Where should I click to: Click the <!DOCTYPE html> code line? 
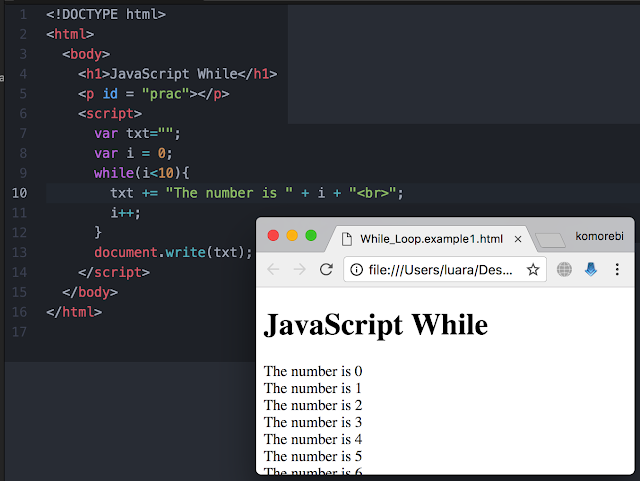(106, 14)
